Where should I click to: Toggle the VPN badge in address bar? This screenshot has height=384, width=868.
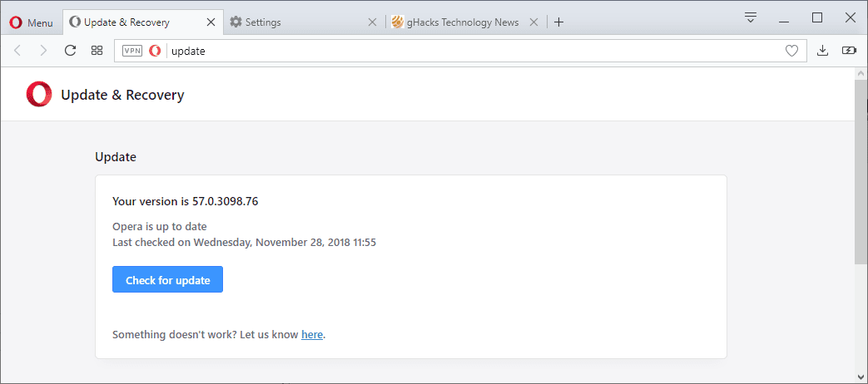point(132,51)
